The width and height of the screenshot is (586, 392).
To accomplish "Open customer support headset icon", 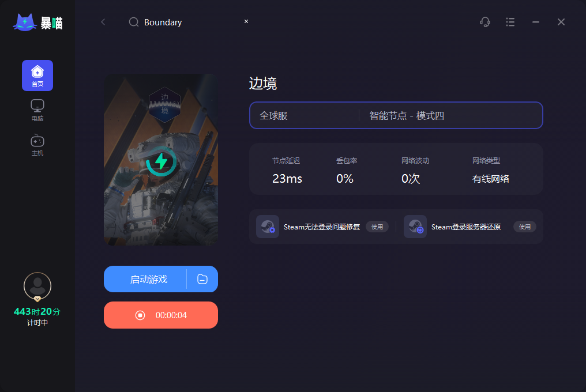I will (485, 22).
